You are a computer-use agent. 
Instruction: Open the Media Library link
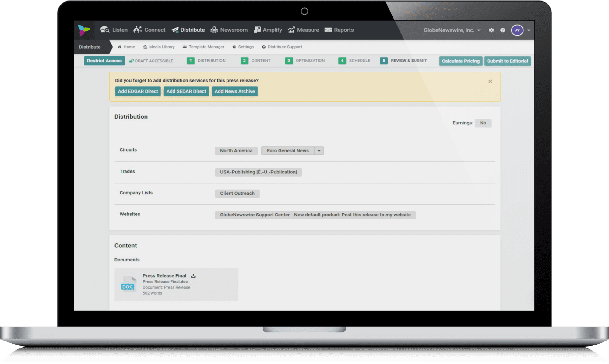[159, 47]
